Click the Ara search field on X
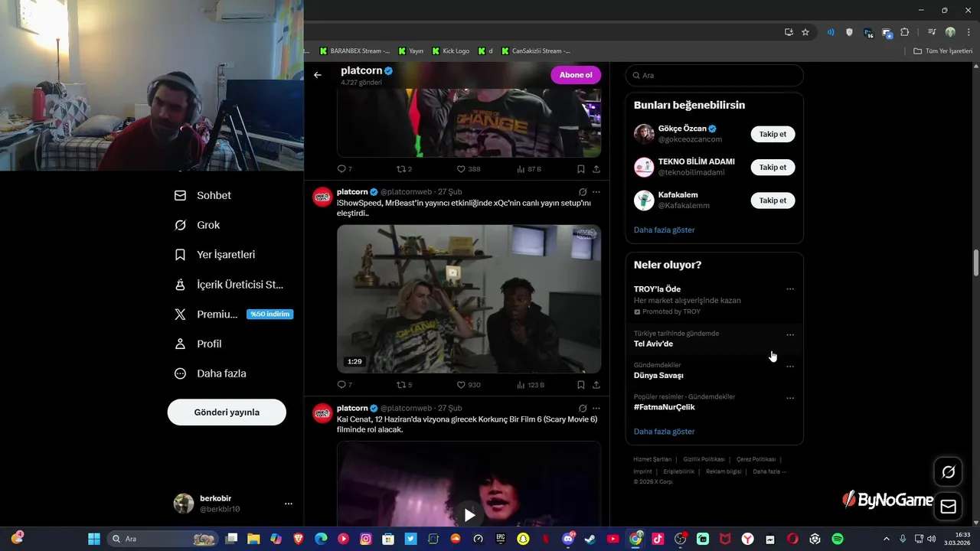 click(714, 76)
